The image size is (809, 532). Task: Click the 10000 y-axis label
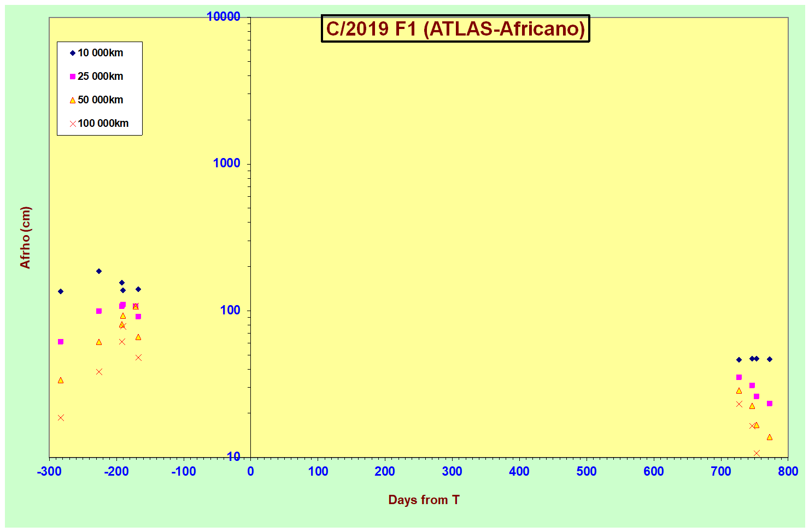point(224,17)
